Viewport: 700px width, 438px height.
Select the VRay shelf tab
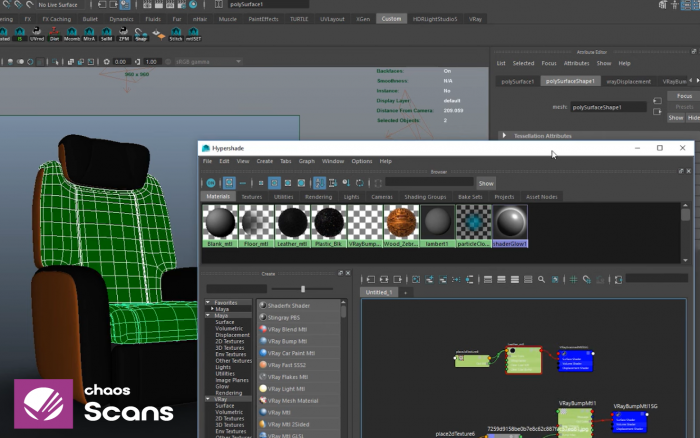[x=475, y=19]
